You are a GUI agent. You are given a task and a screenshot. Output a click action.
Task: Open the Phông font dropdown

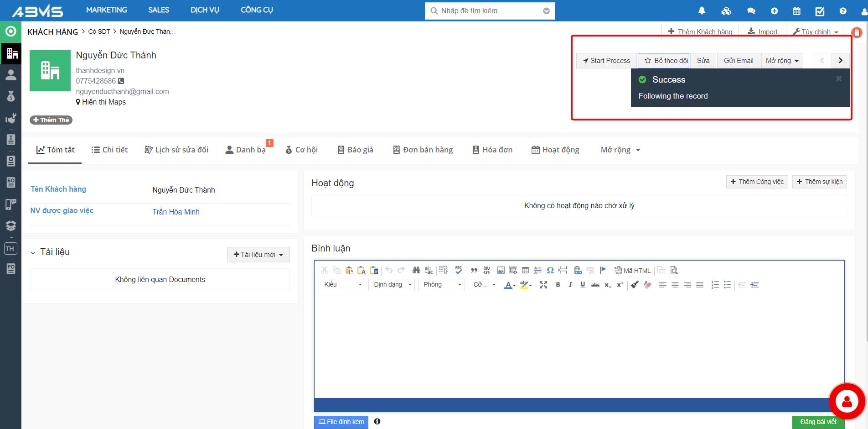[x=441, y=285]
